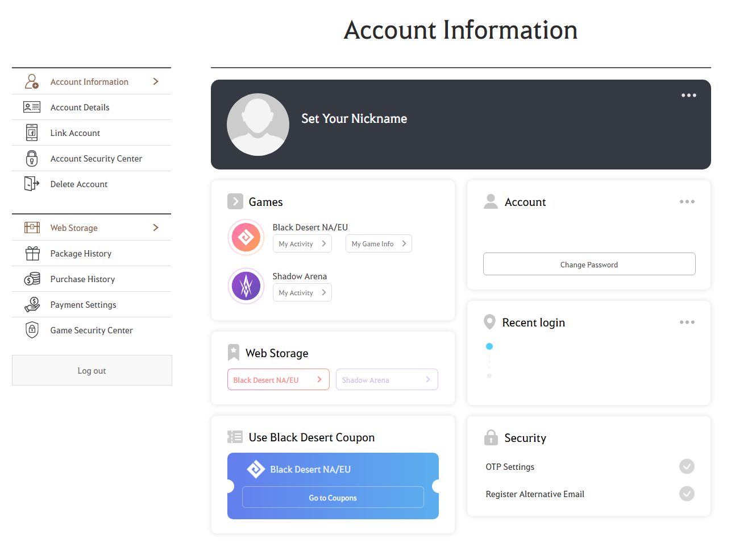Click the Web Storage bookmark star icon
This screenshot has width=756, height=542.
pos(234,353)
